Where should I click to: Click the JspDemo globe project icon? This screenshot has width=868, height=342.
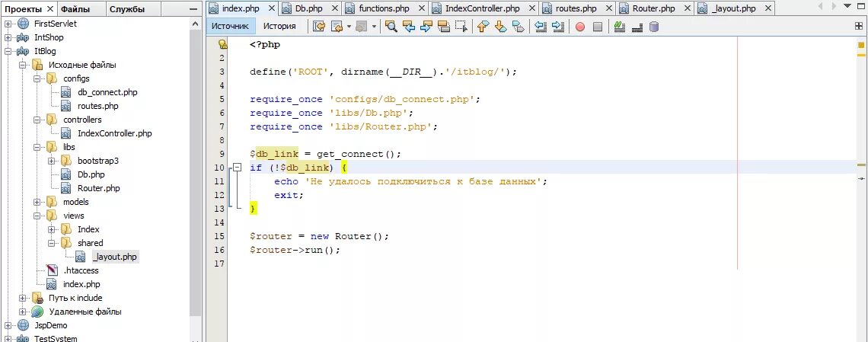point(23,325)
